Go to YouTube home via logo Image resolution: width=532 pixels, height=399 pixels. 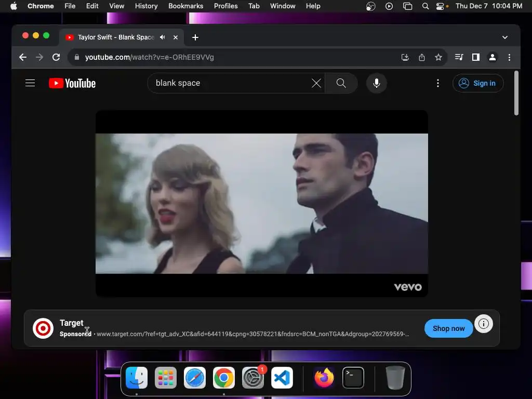72,83
